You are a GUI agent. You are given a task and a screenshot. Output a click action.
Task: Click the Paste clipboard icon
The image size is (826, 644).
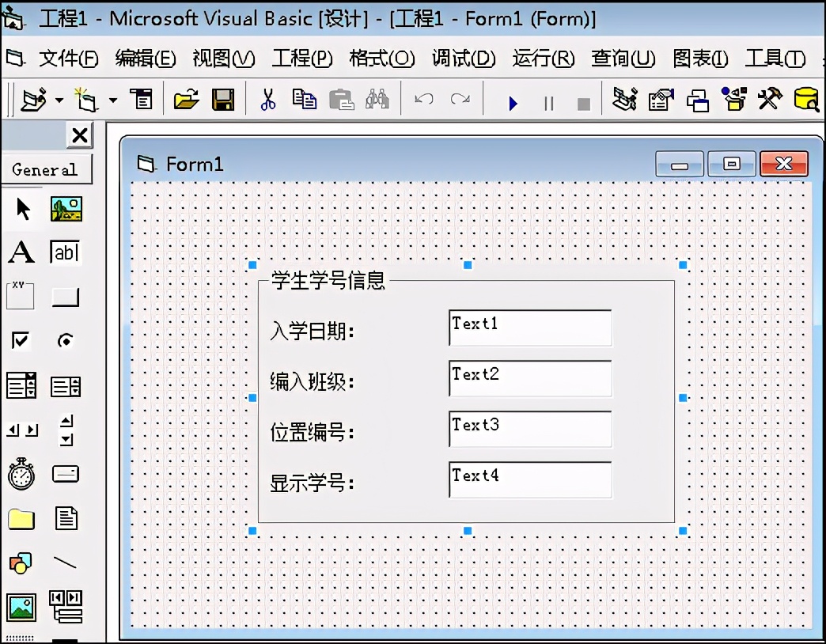click(x=341, y=99)
